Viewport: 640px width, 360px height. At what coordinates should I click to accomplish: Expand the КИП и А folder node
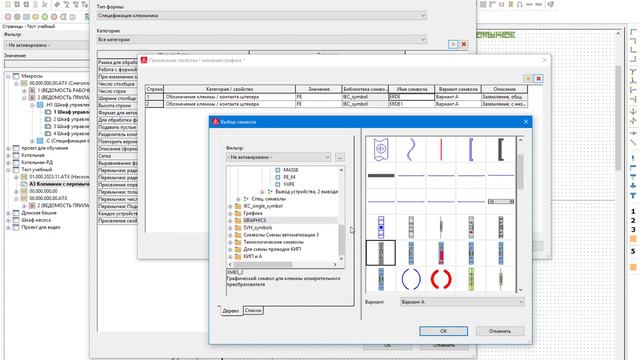click(x=230, y=257)
